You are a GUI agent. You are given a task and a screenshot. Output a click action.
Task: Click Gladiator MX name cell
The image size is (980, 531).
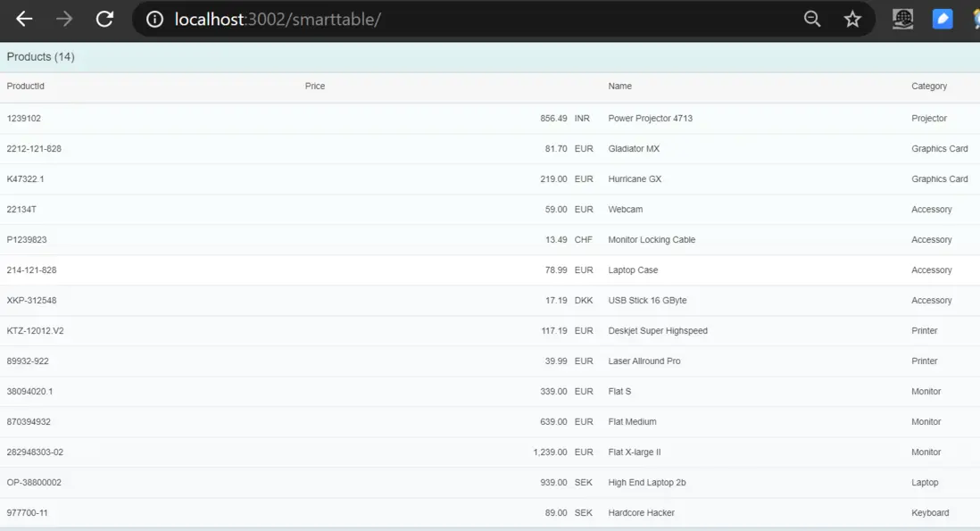(634, 149)
